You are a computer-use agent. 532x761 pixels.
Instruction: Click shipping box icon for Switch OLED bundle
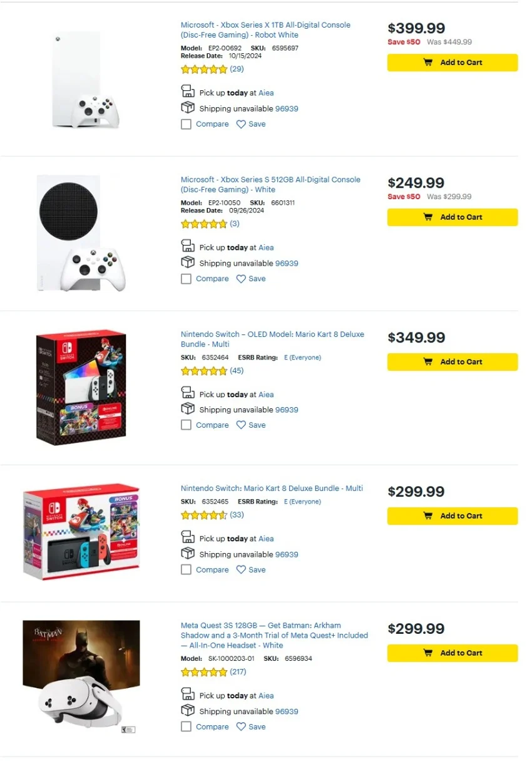click(188, 410)
